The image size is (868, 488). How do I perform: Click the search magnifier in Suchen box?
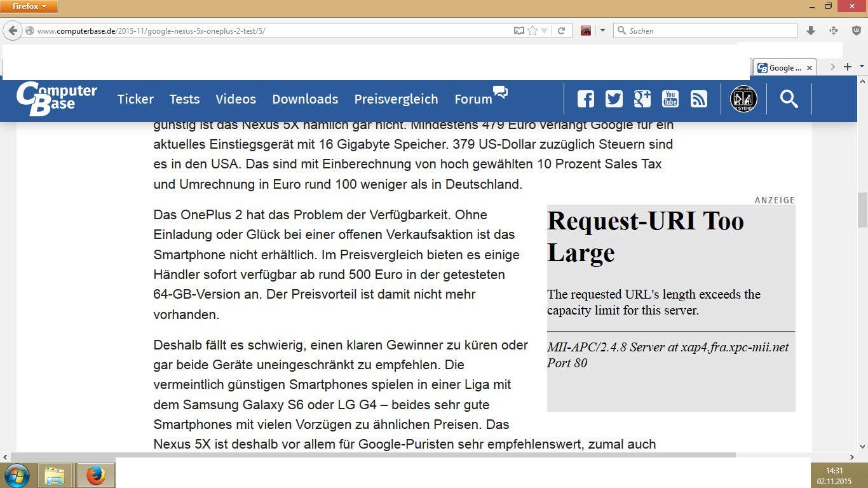[x=621, y=30]
